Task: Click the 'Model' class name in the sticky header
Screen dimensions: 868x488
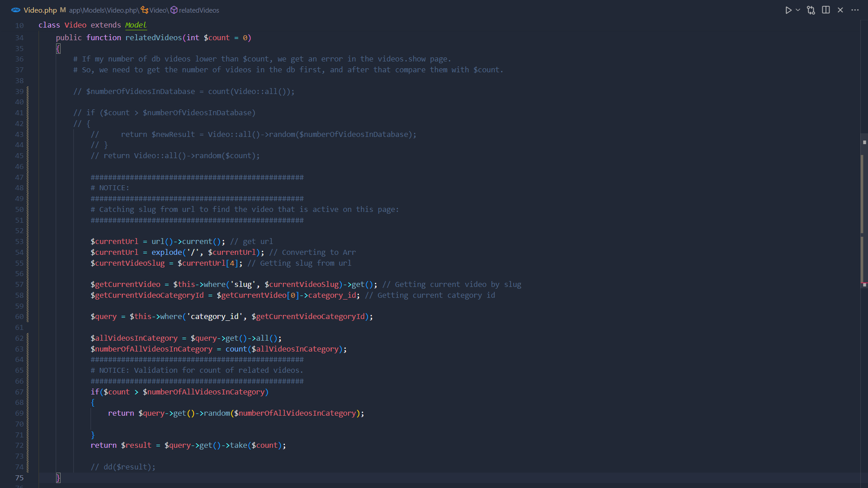Action: 136,25
